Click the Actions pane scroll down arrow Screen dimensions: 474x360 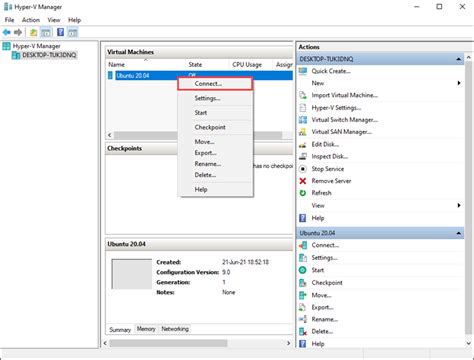click(x=468, y=343)
